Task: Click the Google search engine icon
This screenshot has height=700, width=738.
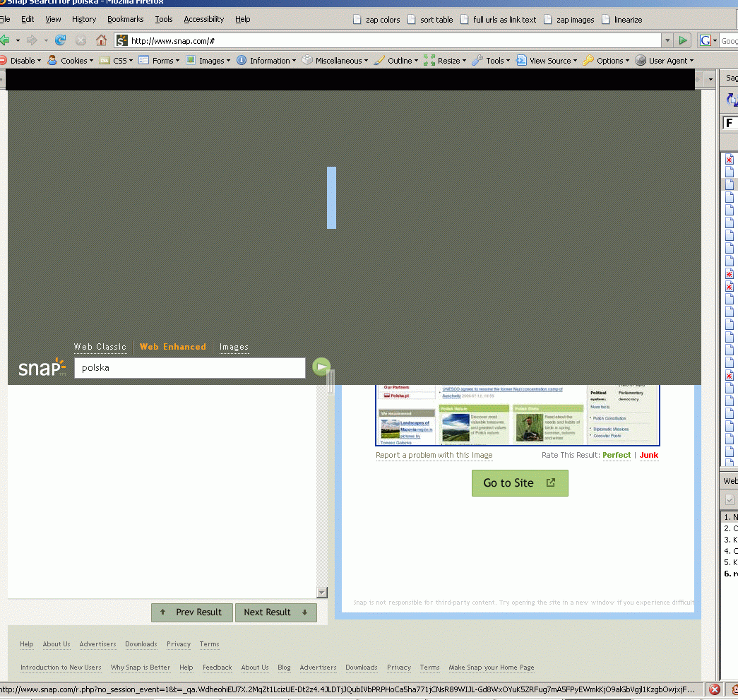Action: pos(705,41)
